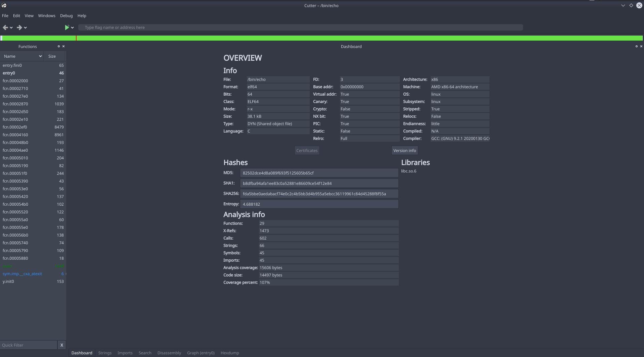Viewport: 644px width, 357px height.
Task: Open the back history dropdown arrow
Action: click(x=11, y=28)
